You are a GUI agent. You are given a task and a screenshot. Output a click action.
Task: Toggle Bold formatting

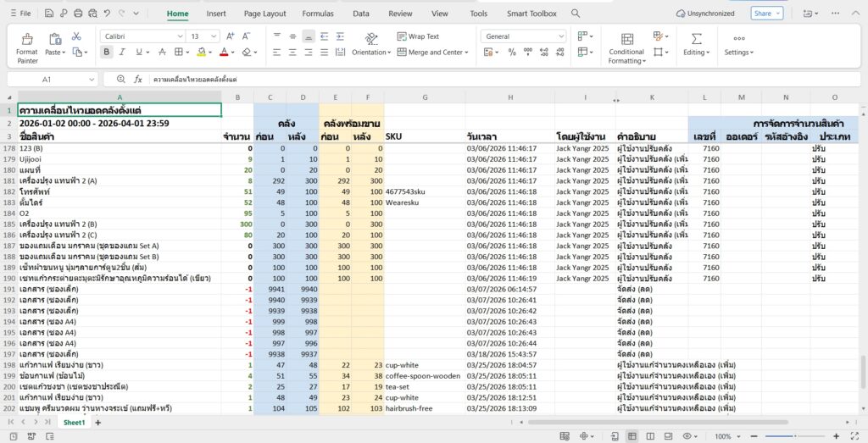(x=107, y=53)
